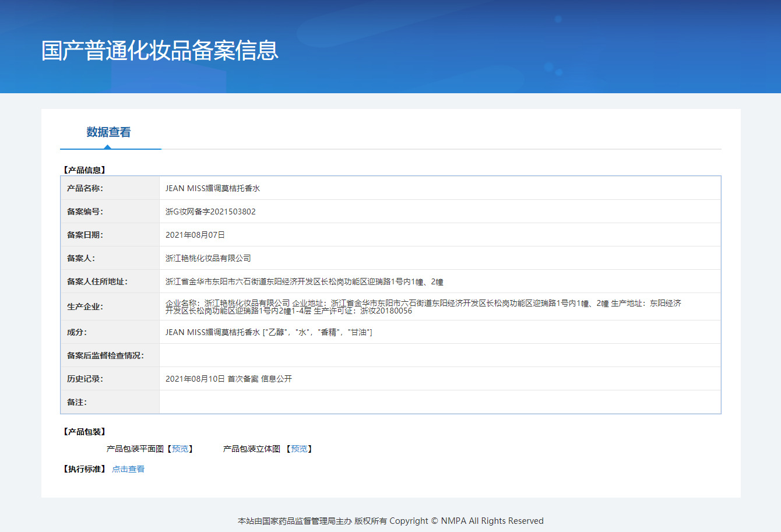Click the 产品包装平面图 label
This screenshot has height=532, width=781.
click(x=135, y=449)
